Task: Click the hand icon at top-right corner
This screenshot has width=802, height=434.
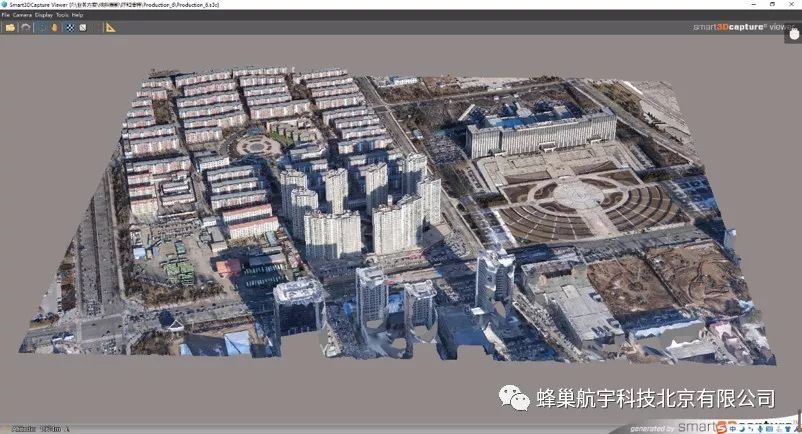Action: (793, 34)
